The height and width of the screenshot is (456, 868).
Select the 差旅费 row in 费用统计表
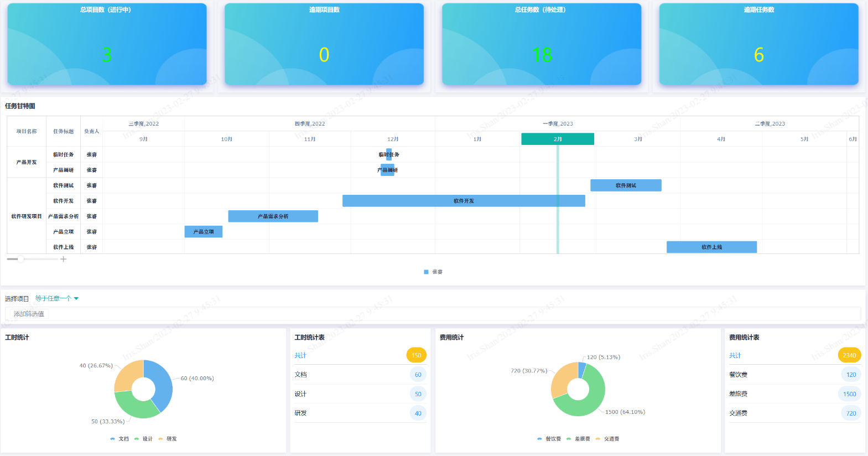[795, 394]
